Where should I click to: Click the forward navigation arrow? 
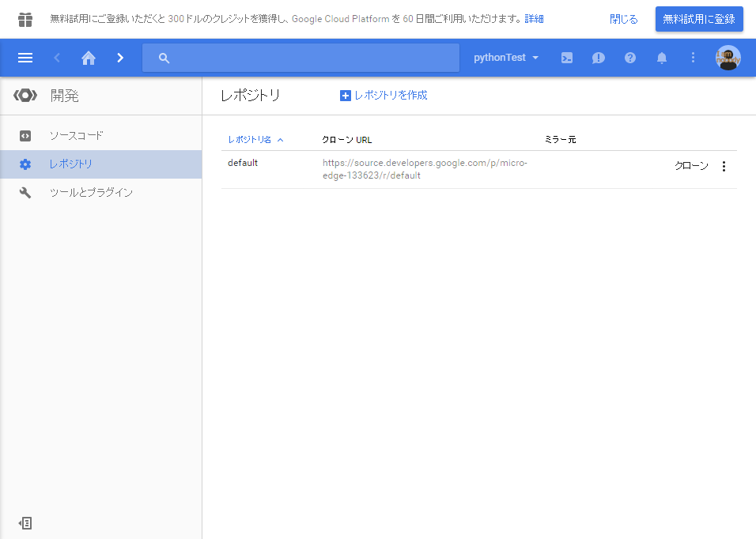point(119,57)
